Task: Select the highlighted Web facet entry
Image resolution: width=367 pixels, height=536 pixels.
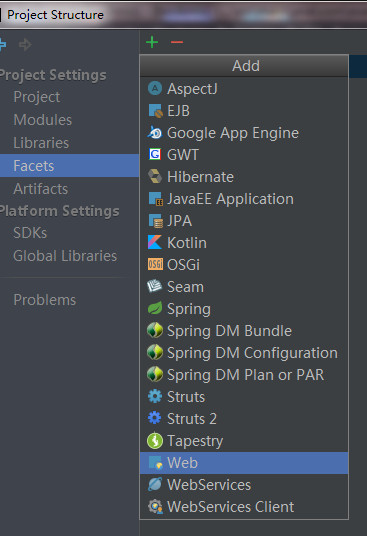Action: [244, 463]
